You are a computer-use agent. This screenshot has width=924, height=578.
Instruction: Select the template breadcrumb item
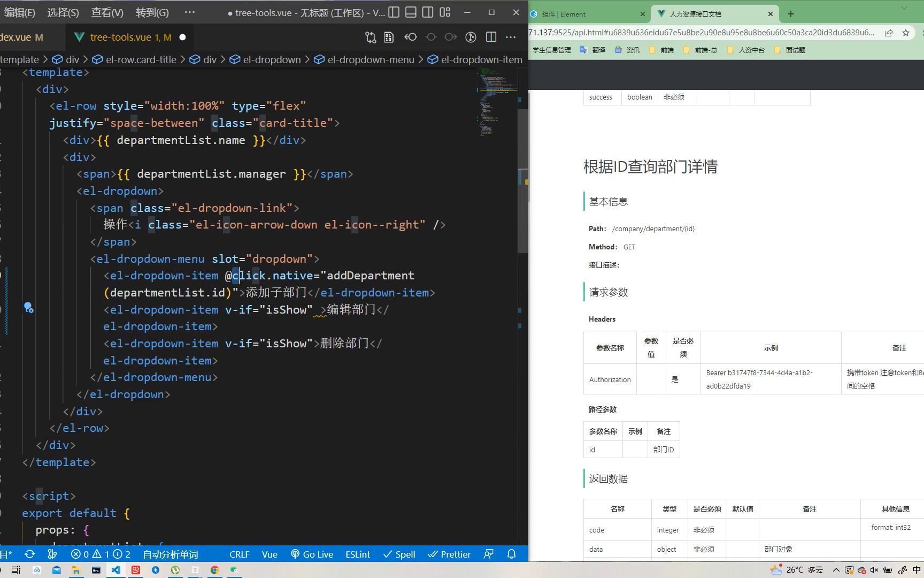pos(19,59)
